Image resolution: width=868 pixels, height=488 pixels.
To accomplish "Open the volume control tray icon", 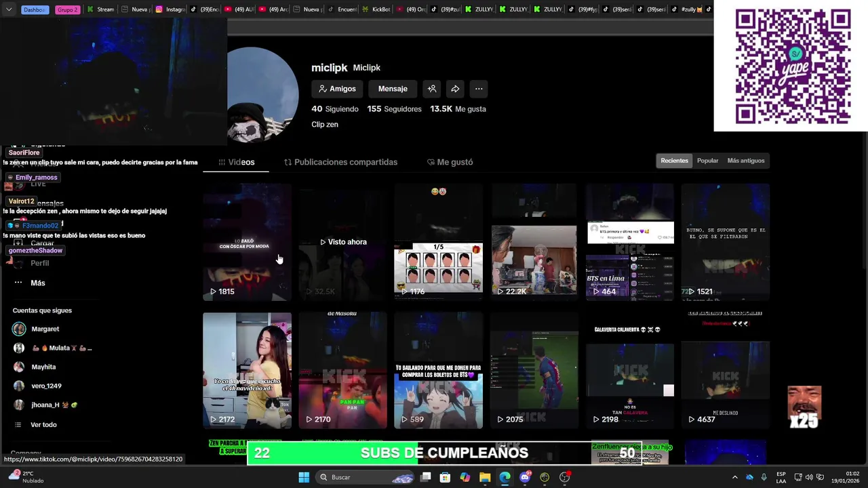I will click(x=809, y=477).
